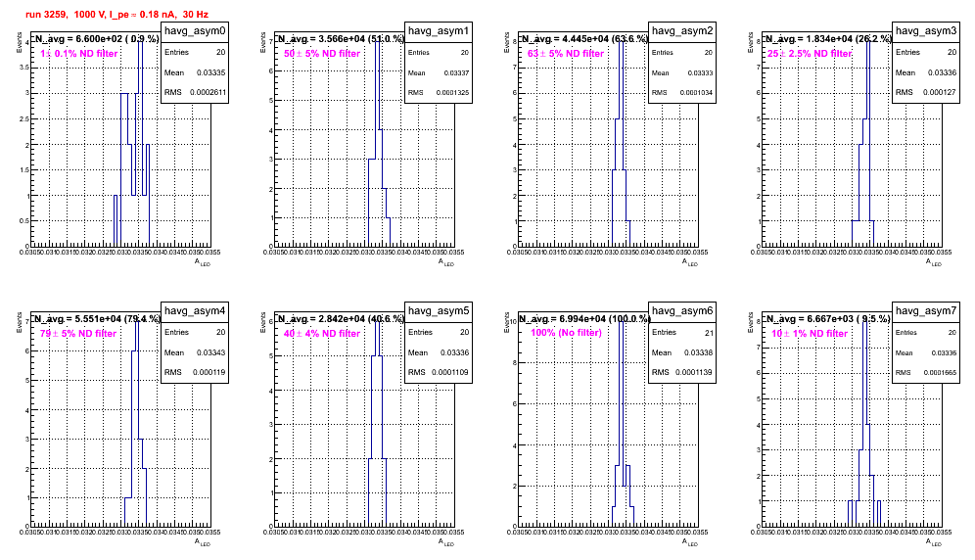The height and width of the screenshot is (560, 975).
Task: Click the blue histogram curve in havg_asym0 plot
Action: 132,144
